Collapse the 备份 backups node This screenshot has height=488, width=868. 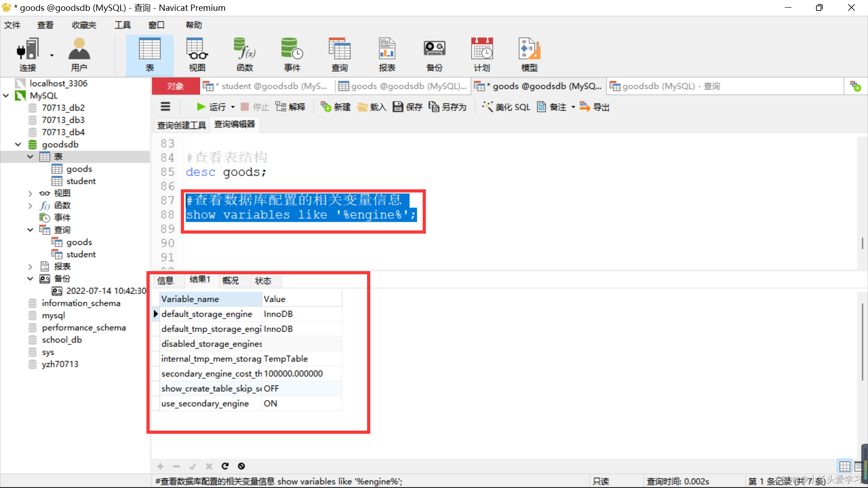point(30,278)
